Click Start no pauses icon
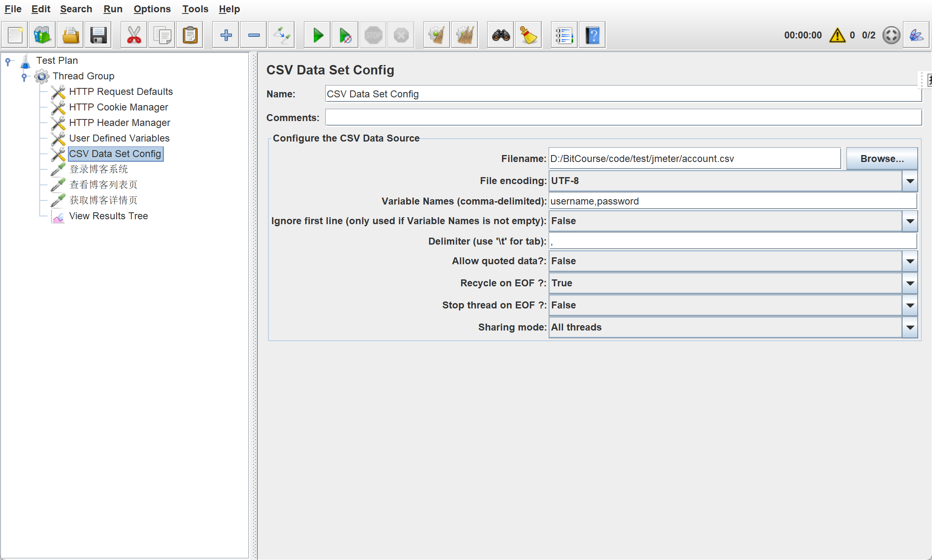Screen dimensions: 932x560 tap(345, 35)
